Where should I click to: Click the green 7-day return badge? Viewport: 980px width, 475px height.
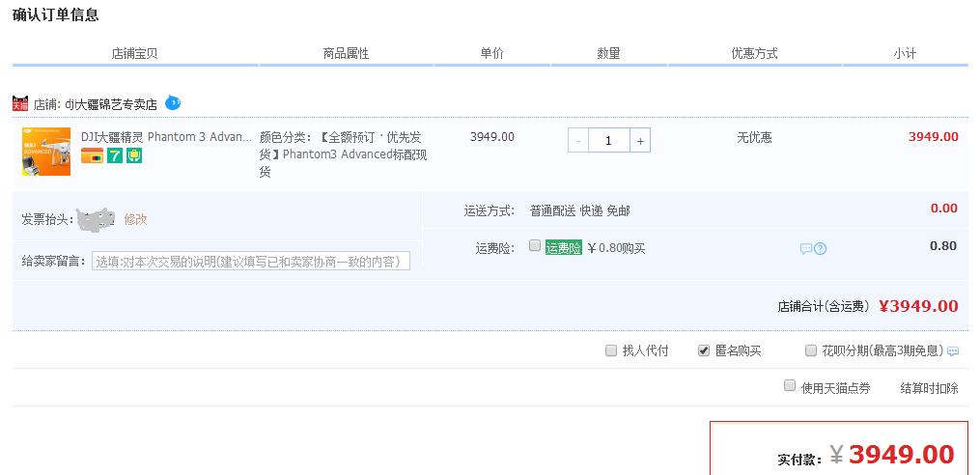[115, 155]
